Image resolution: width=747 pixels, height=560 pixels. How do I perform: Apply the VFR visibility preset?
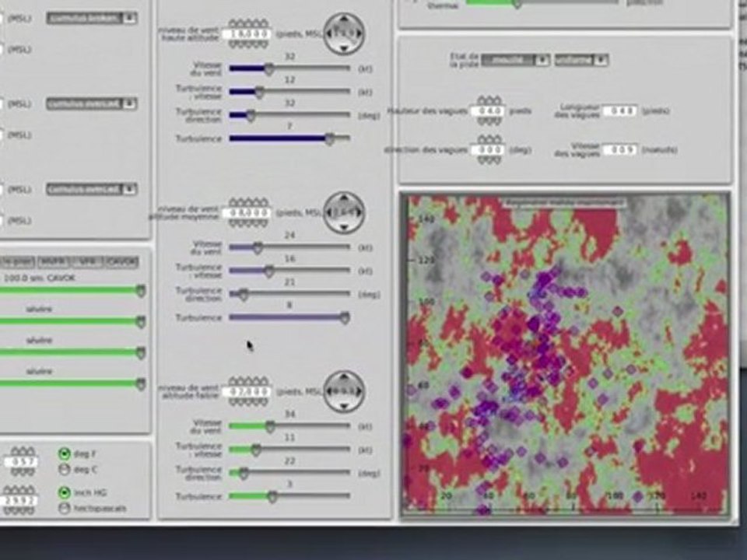[89, 262]
